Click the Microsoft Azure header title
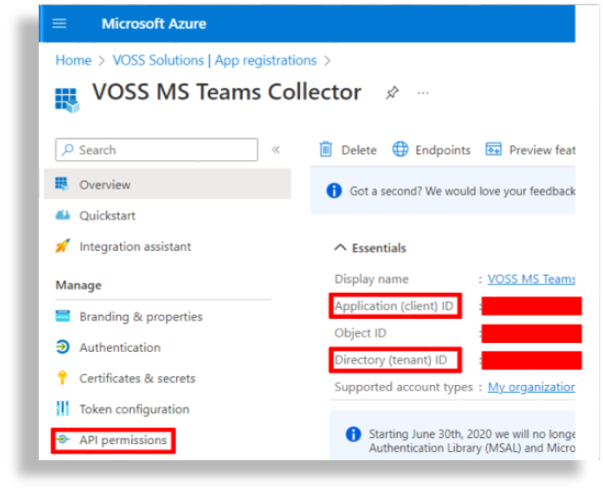The height and width of the screenshot is (494, 603). coord(154,24)
